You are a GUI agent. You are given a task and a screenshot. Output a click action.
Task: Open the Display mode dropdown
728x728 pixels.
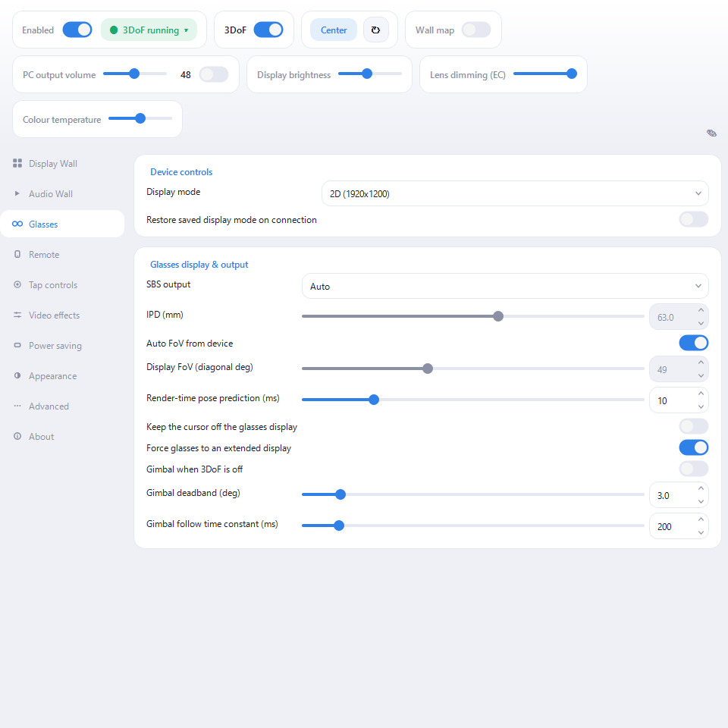515,193
